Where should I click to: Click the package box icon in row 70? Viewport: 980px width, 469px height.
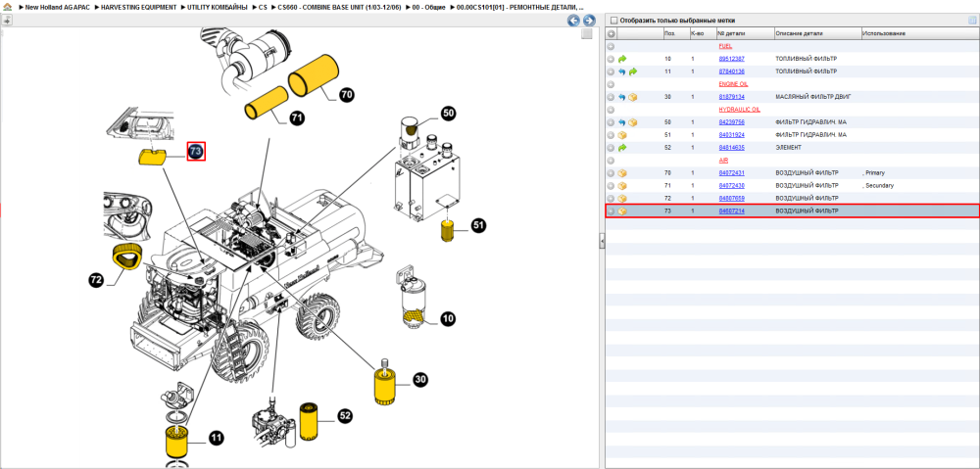coord(622,173)
